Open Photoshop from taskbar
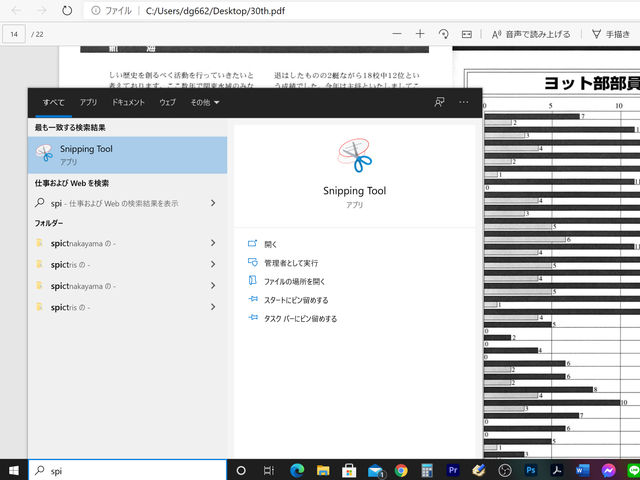Viewport: 640px width, 480px height. [531, 470]
